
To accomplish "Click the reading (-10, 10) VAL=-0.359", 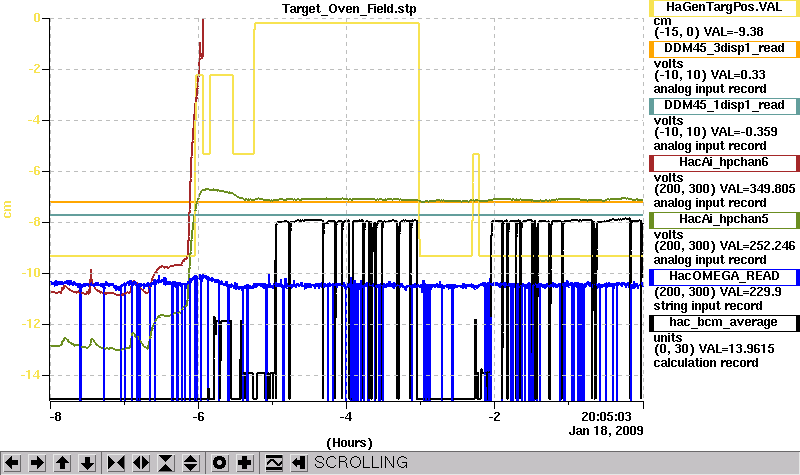I will (716, 132).
